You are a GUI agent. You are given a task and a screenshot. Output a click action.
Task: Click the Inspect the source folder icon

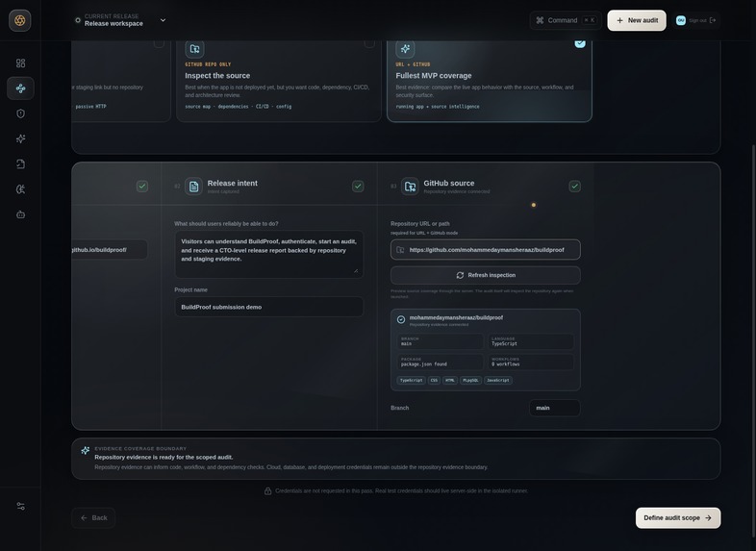[x=195, y=49]
